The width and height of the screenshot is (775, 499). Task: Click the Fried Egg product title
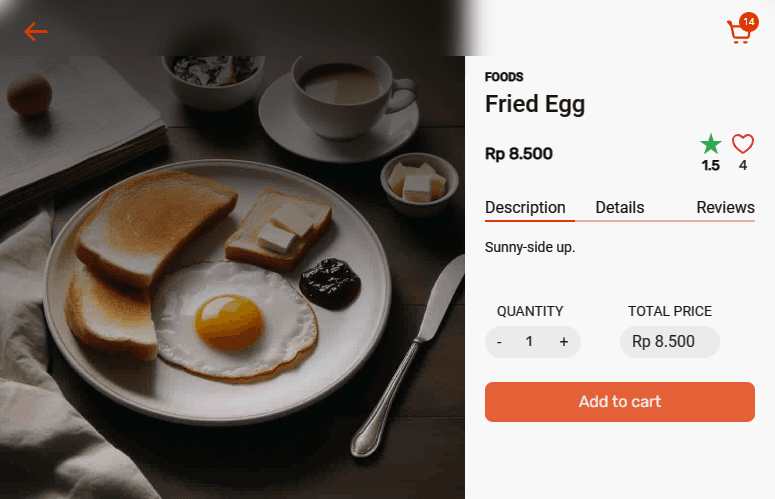(535, 104)
